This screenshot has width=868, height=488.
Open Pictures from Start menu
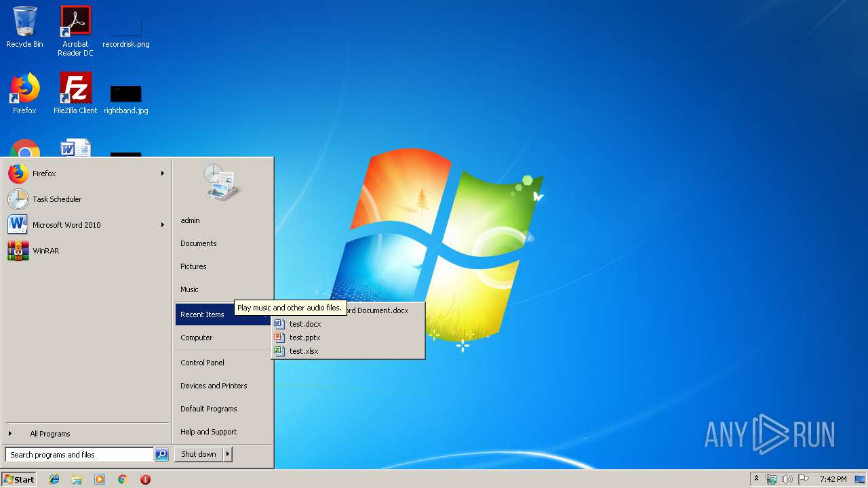[223, 266]
